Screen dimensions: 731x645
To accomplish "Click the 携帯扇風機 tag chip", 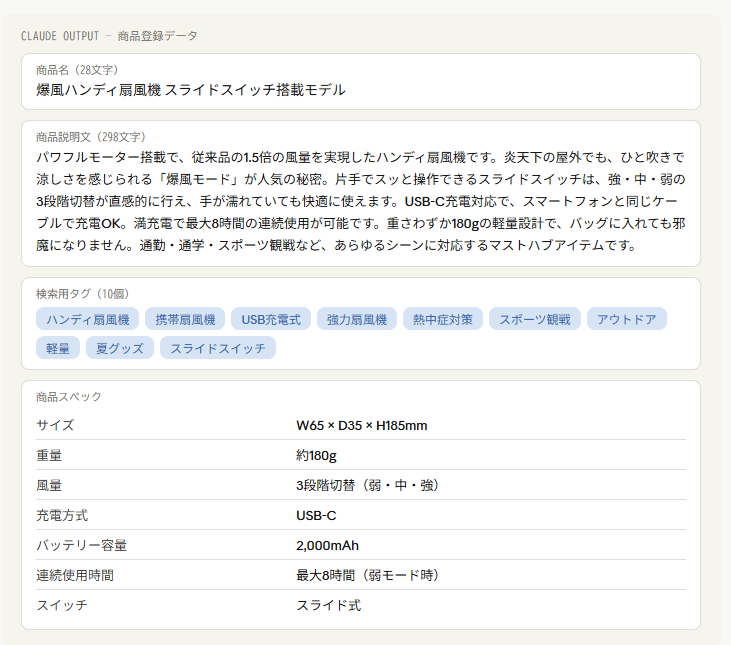I will [185, 319].
